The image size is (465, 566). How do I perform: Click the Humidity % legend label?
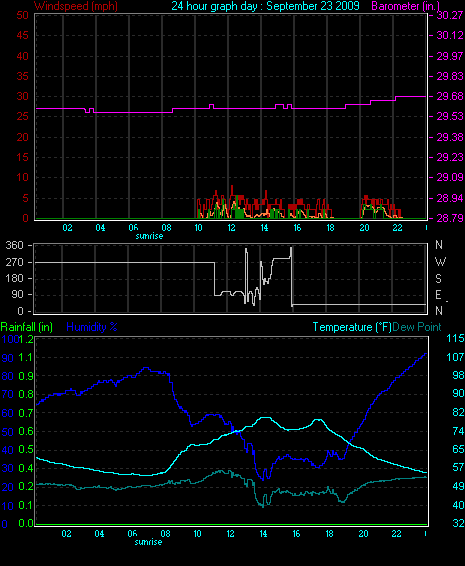92,327
